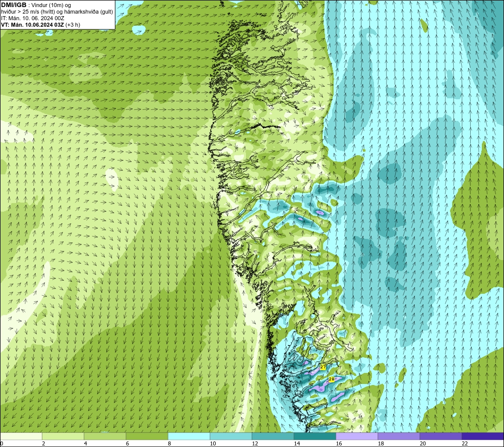Image resolution: width=504 pixels, height=447 pixels.
Task: Click the pale 0–2 m/s legend color
Action: click(21, 436)
